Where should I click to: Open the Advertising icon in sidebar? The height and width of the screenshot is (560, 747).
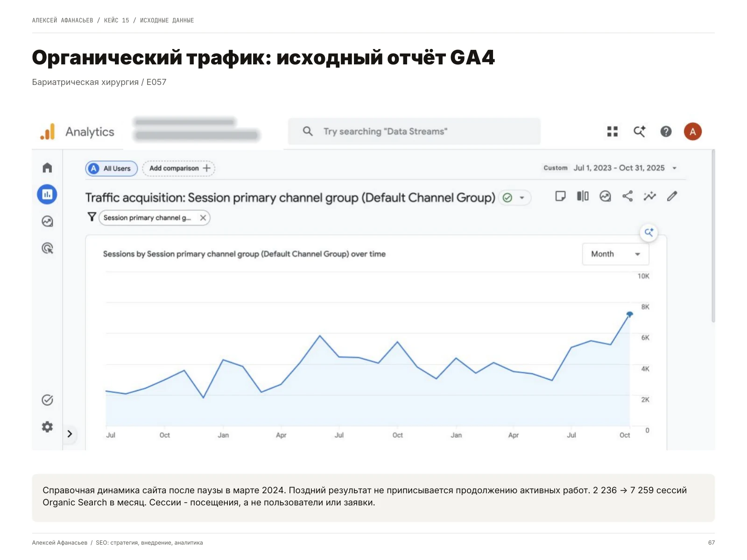47,248
